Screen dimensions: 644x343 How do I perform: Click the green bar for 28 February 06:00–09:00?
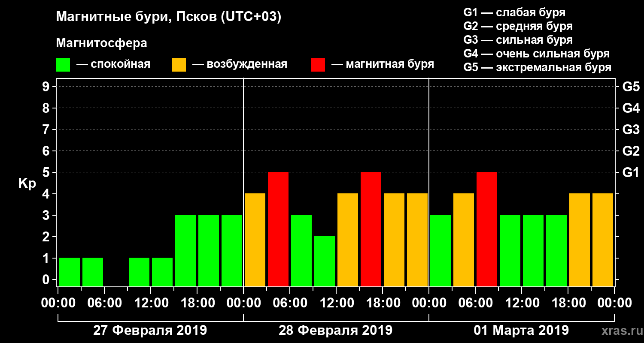(301, 251)
